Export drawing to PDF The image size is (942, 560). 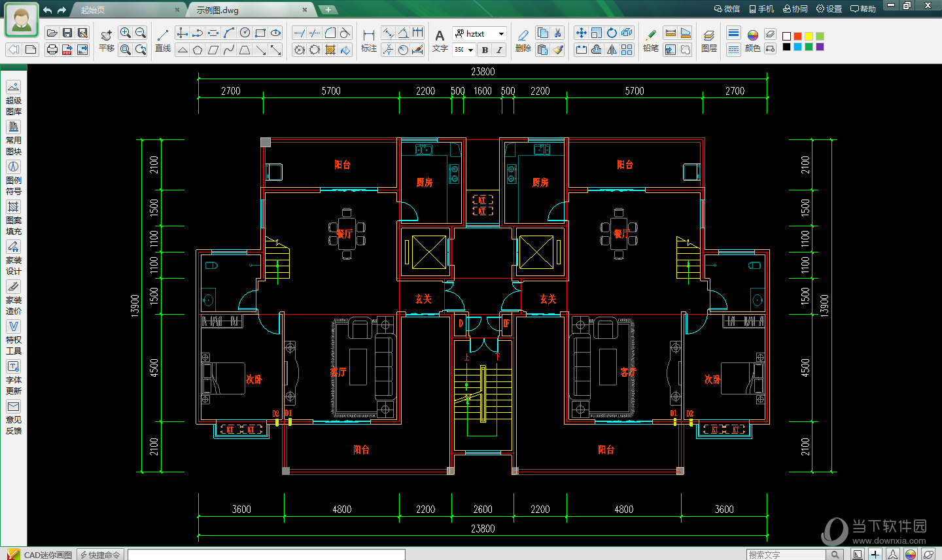click(x=67, y=50)
